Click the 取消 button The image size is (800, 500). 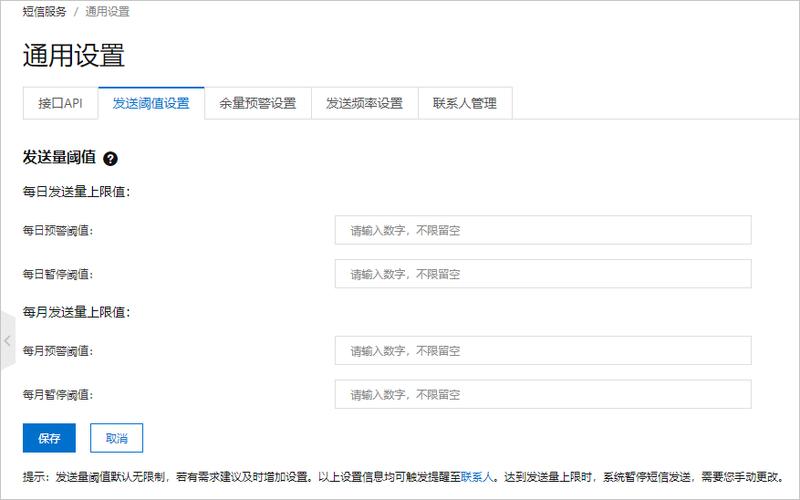coord(116,438)
